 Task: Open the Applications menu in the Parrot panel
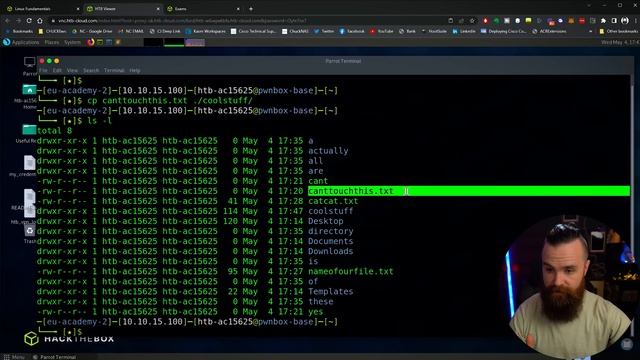21,42
